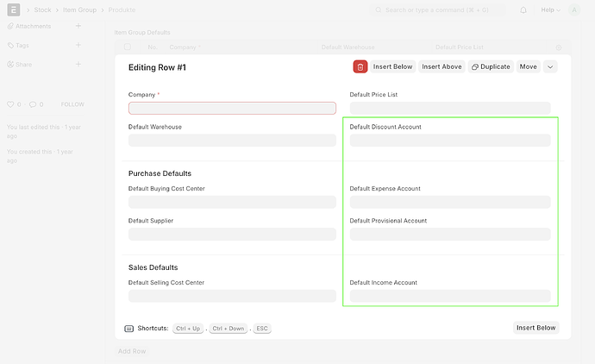This screenshot has height=364, width=595.
Task: Open the notifications bell
Action: coord(523,9)
